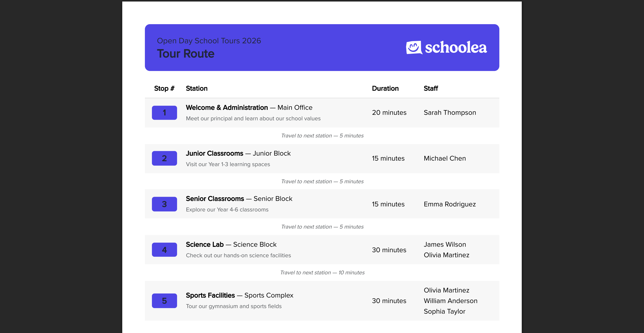Click the stop number 2 badge
Screen dimensions: 644x333
164,158
